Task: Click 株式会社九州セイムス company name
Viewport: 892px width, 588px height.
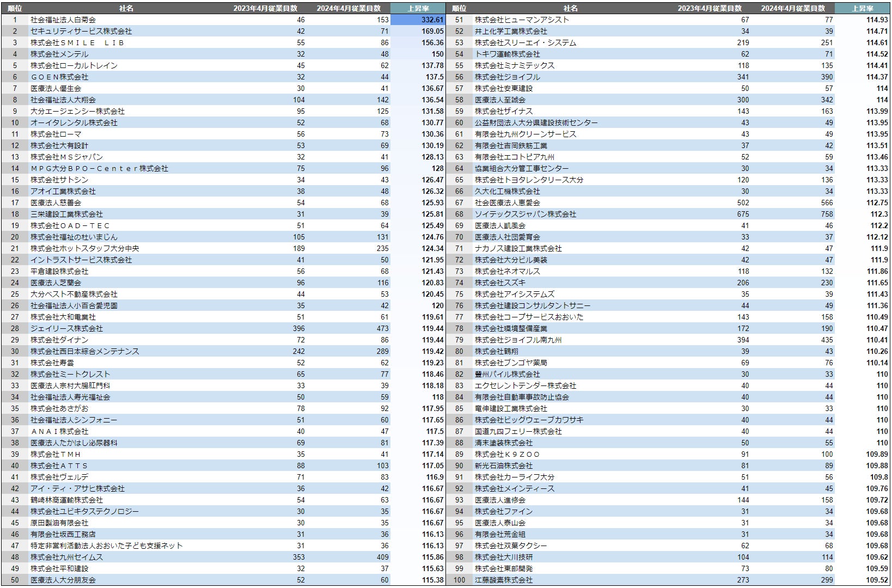Action: [66, 557]
